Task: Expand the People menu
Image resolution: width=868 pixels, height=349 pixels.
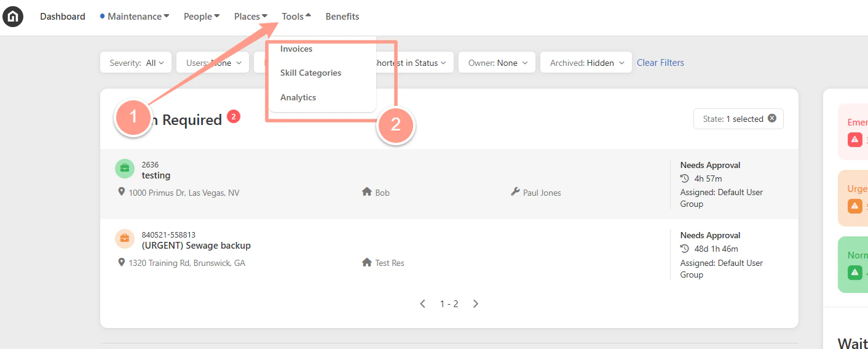Action: (202, 17)
